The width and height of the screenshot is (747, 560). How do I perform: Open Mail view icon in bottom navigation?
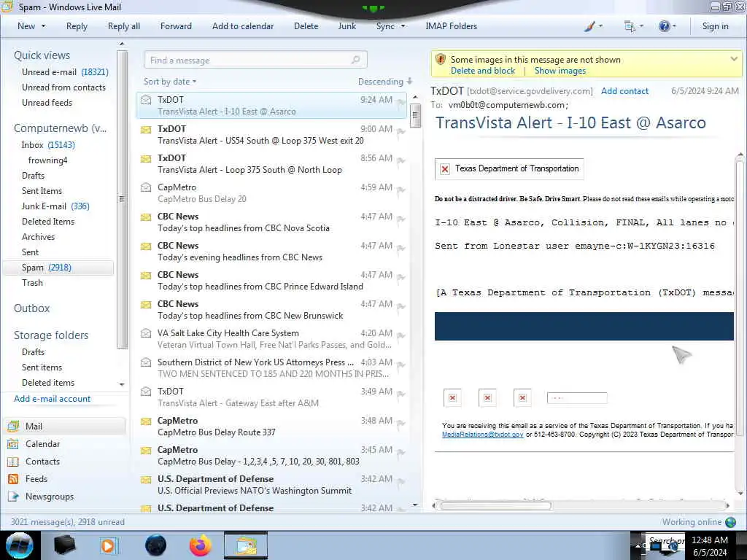(13, 426)
